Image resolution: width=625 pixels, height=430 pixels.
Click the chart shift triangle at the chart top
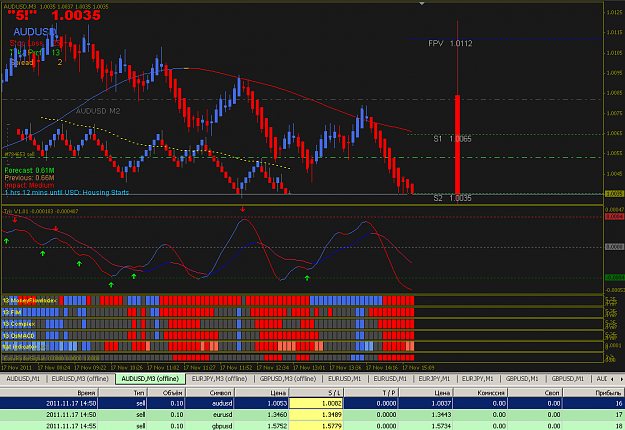pos(422,4)
